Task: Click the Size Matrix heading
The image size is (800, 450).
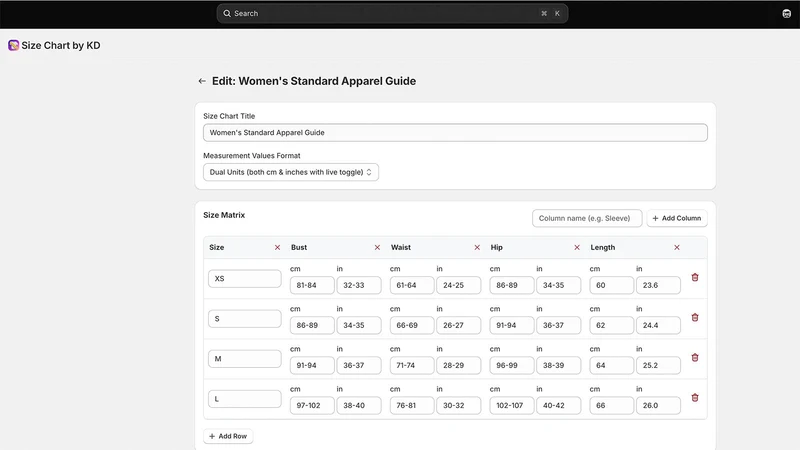Action: pos(224,215)
